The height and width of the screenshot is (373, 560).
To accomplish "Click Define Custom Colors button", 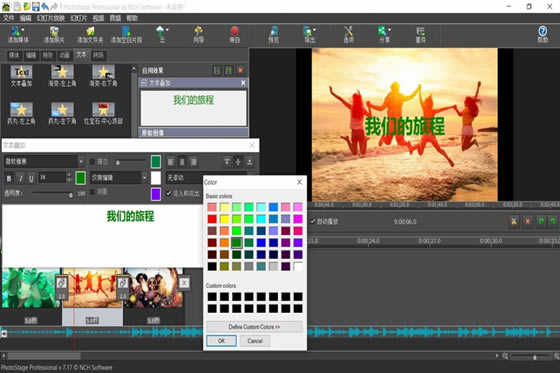I will click(254, 327).
